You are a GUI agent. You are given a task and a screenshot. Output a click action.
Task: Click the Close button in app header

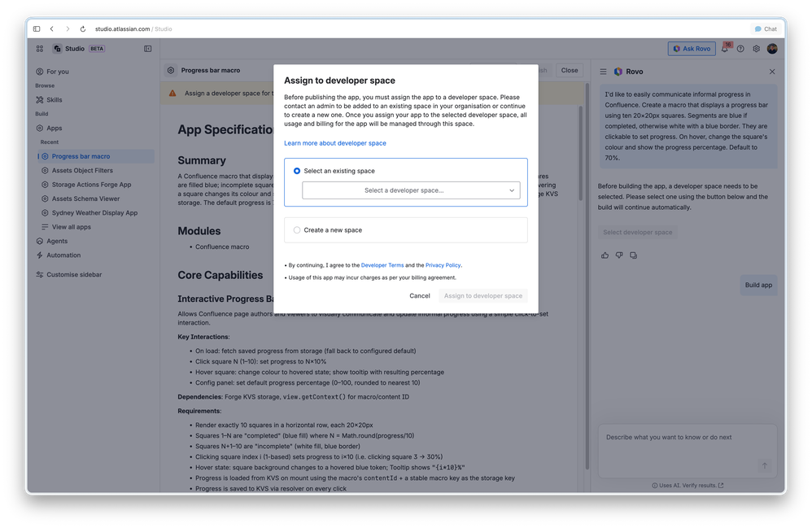(569, 71)
